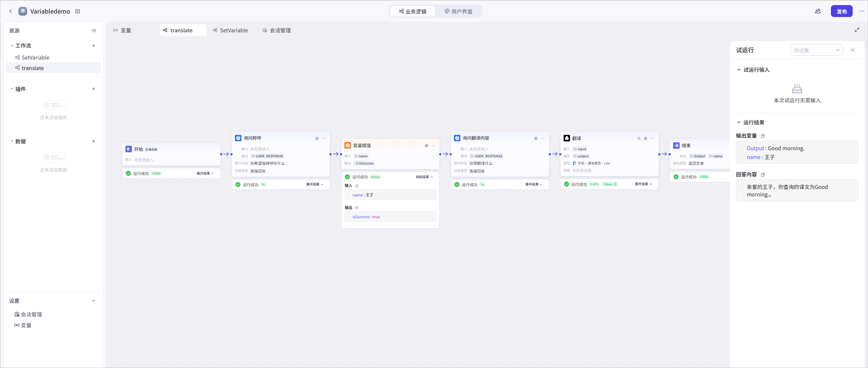Open the 变量 tab

click(x=122, y=30)
